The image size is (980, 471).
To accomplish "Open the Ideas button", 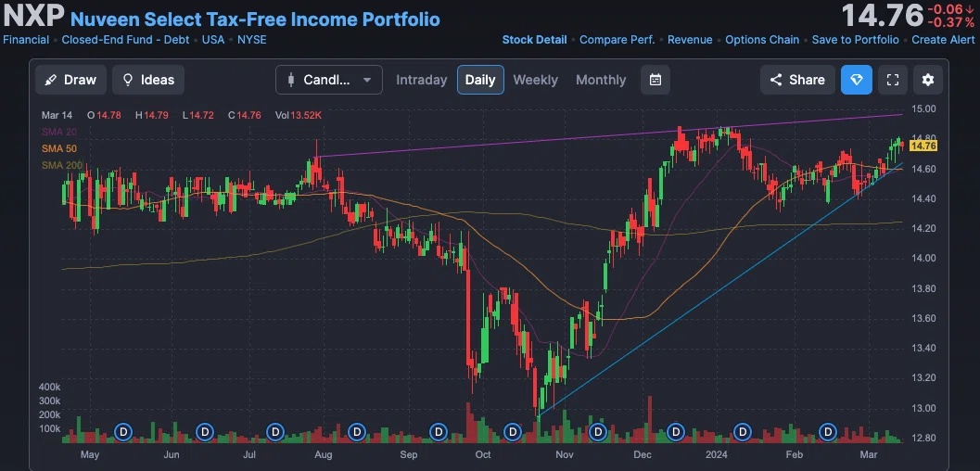I will pos(148,80).
